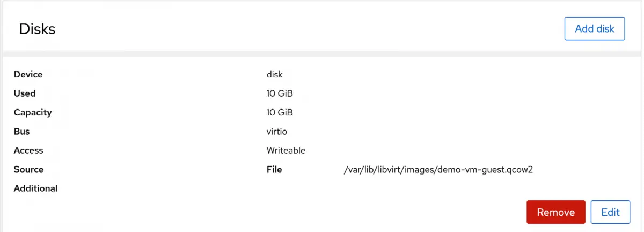This screenshot has width=644, height=232.
Task: Click the virtio bus value
Action: pos(277,132)
